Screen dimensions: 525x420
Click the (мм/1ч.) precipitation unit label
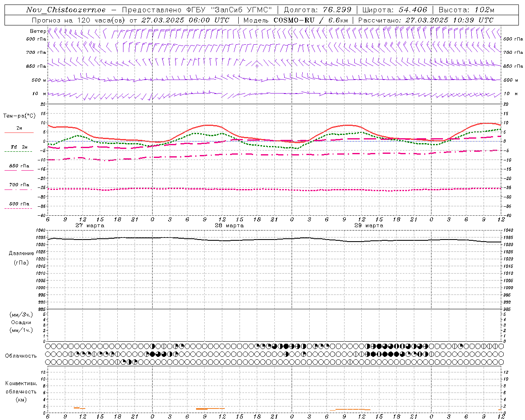[x=21, y=330]
